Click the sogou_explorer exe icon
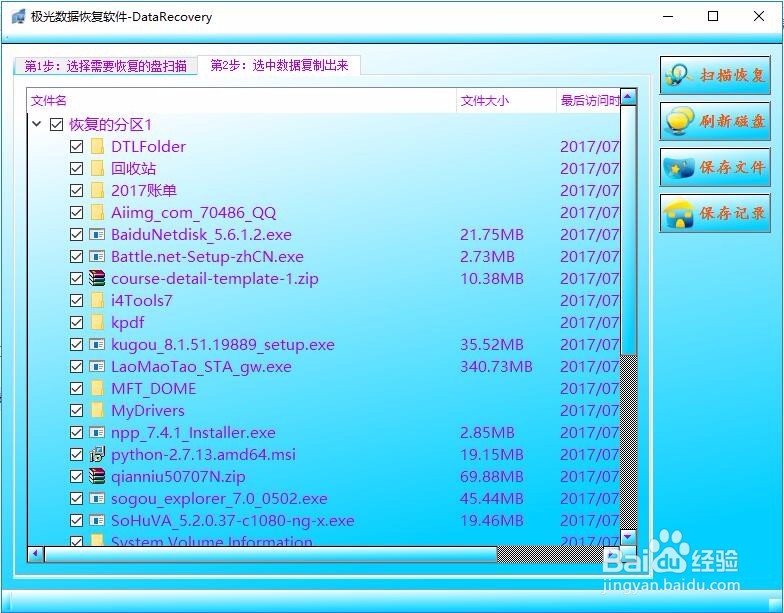Image resolution: width=784 pixels, height=613 pixels. [x=97, y=498]
